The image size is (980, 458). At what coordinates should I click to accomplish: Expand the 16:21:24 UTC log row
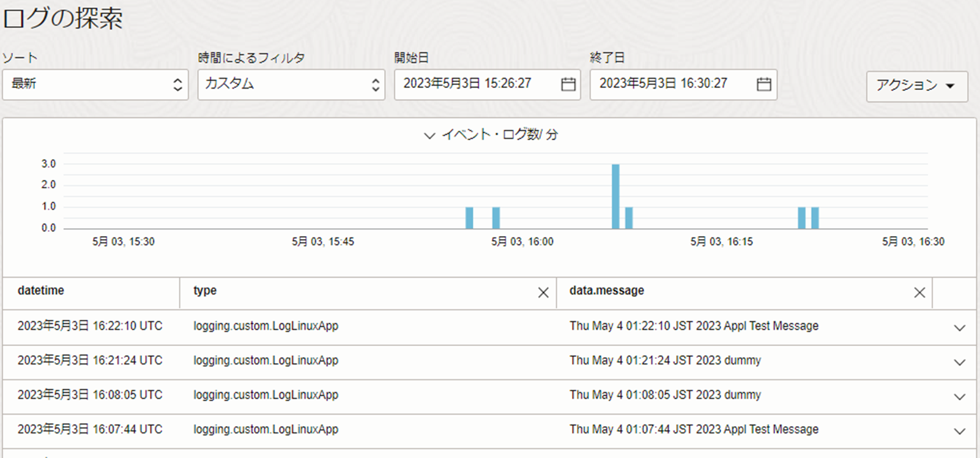(x=959, y=362)
